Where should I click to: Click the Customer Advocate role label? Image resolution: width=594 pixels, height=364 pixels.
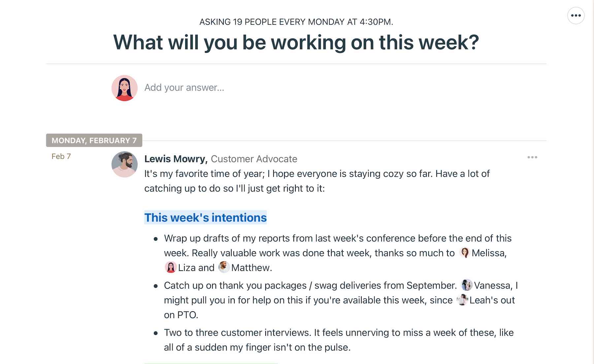254,159
